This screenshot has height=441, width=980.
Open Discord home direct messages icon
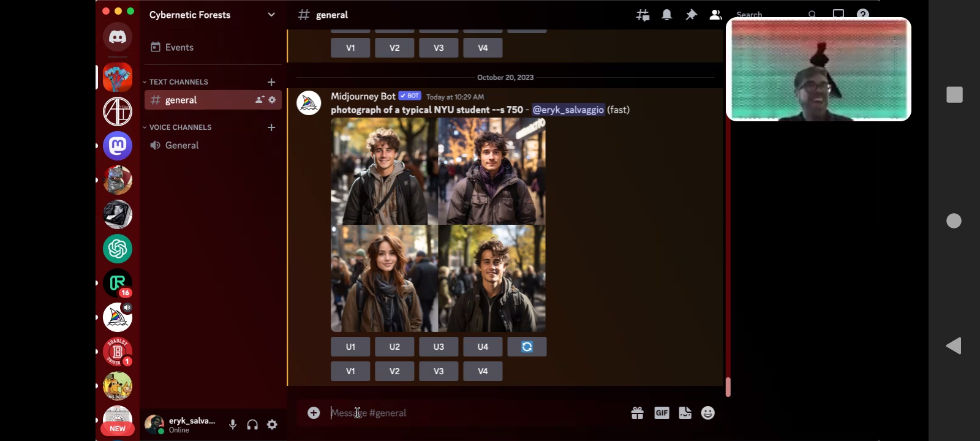[118, 37]
